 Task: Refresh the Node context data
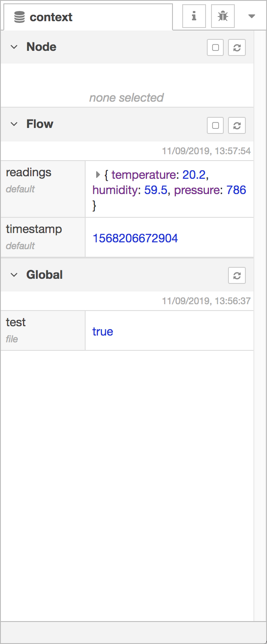pyautogui.click(x=237, y=47)
